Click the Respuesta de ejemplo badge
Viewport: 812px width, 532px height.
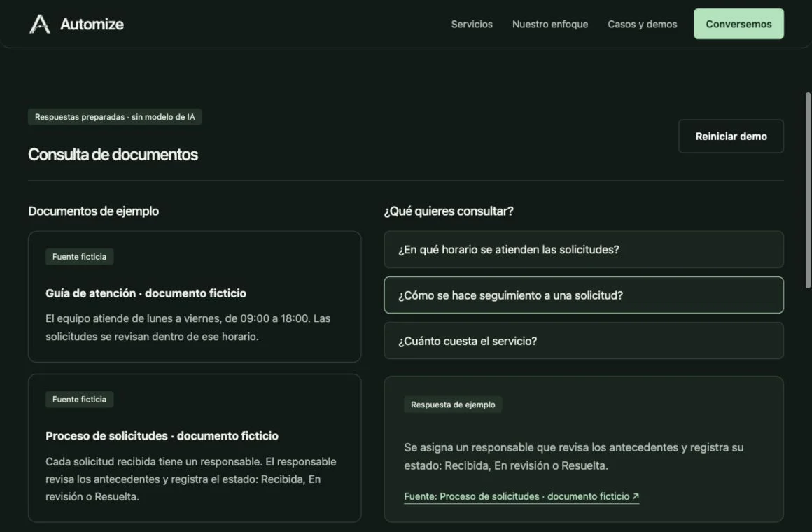tap(453, 405)
